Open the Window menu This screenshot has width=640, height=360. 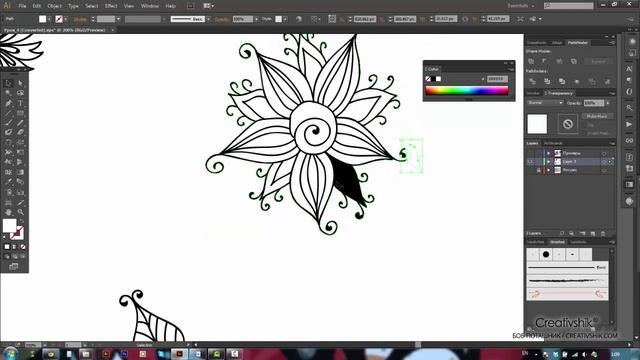149,6
